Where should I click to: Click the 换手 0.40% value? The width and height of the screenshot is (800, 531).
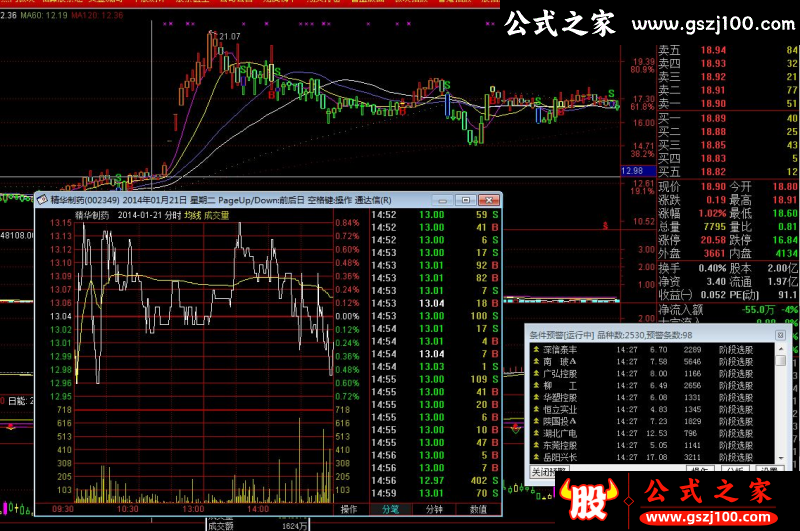point(712,268)
